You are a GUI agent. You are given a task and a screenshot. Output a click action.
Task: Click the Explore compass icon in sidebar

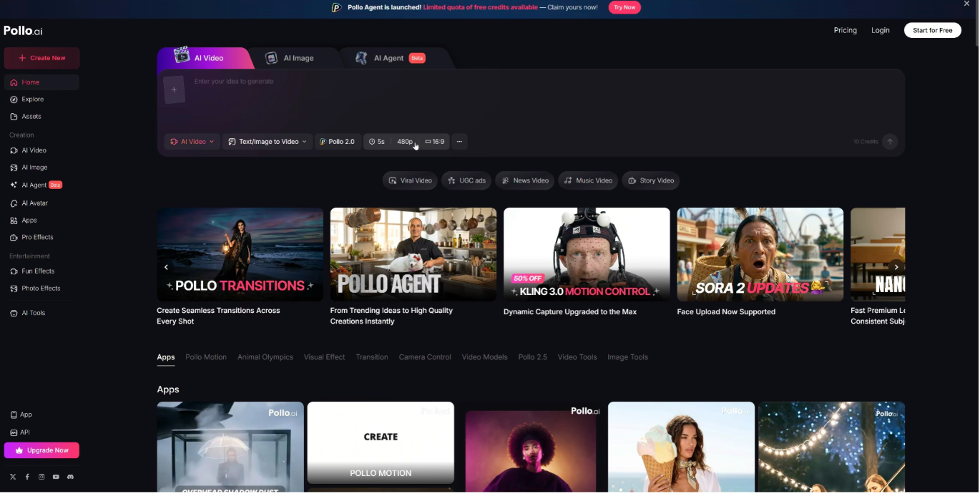pyautogui.click(x=14, y=100)
